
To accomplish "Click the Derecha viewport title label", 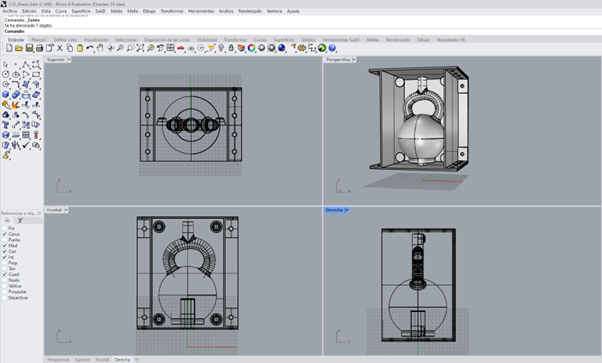I will [334, 210].
